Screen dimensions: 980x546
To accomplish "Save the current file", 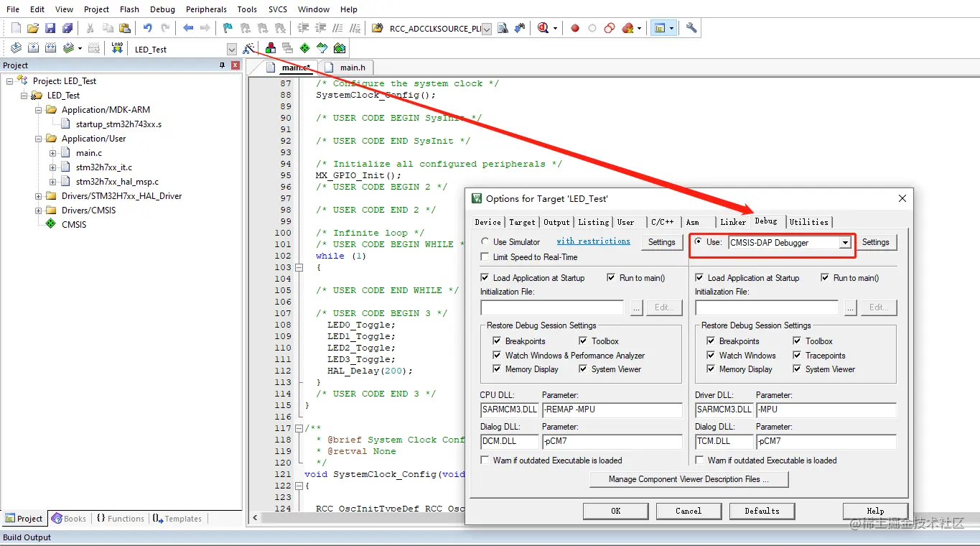I will click(50, 28).
